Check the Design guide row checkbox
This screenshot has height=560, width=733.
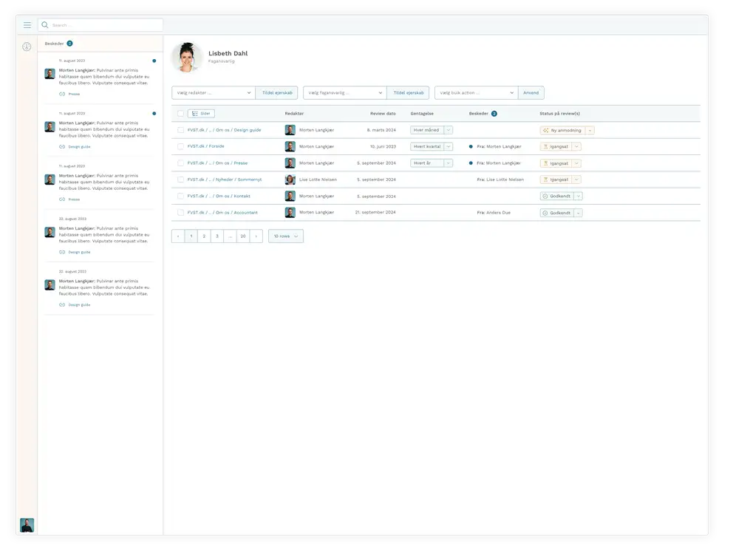(181, 130)
